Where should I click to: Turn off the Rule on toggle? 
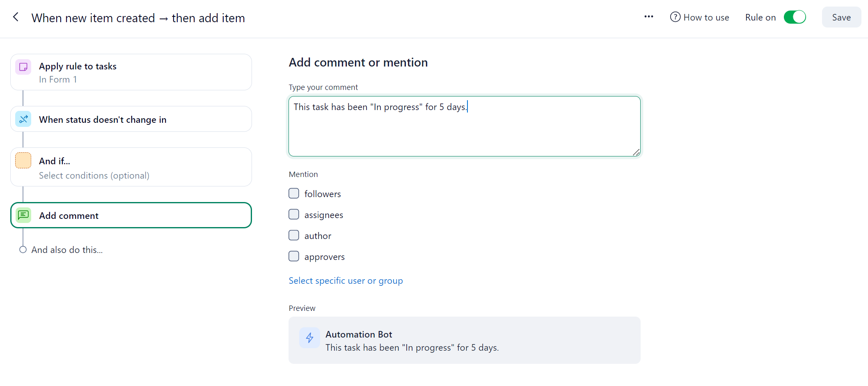point(795,17)
